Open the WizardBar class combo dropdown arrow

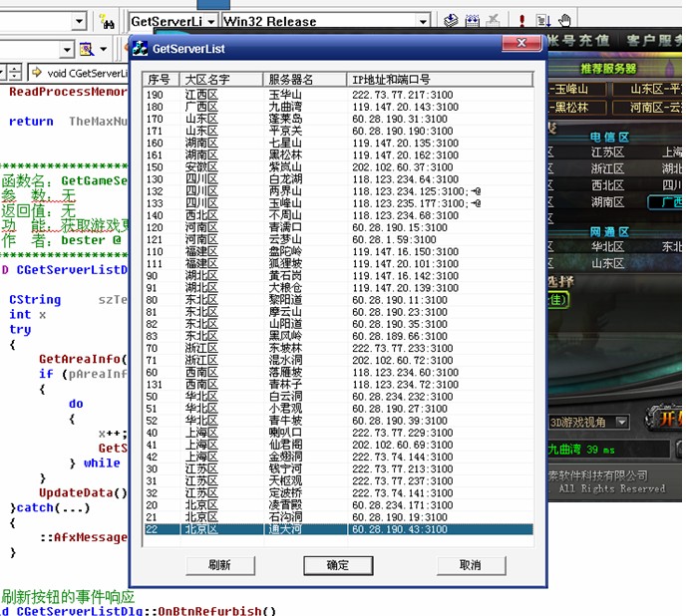coord(67,50)
